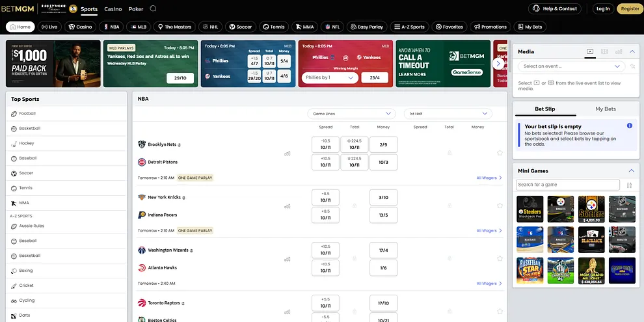Select Over 224.5 total for Nets game
Viewport: 644px width, 322px height.
pos(354,144)
